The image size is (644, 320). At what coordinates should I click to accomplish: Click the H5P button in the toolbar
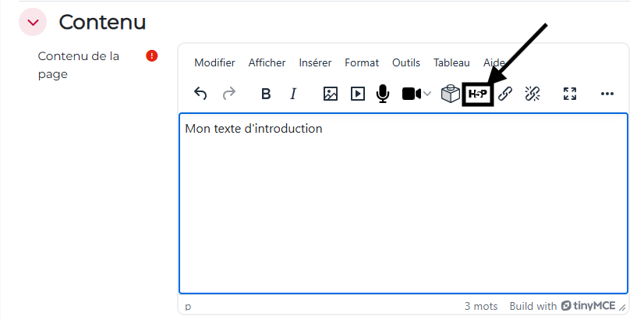pos(478,94)
